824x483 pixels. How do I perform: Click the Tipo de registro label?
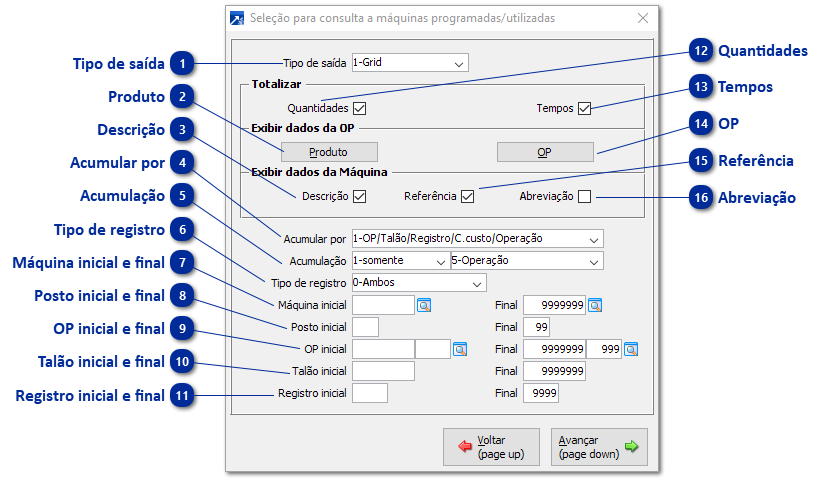[x=308, y=283]
